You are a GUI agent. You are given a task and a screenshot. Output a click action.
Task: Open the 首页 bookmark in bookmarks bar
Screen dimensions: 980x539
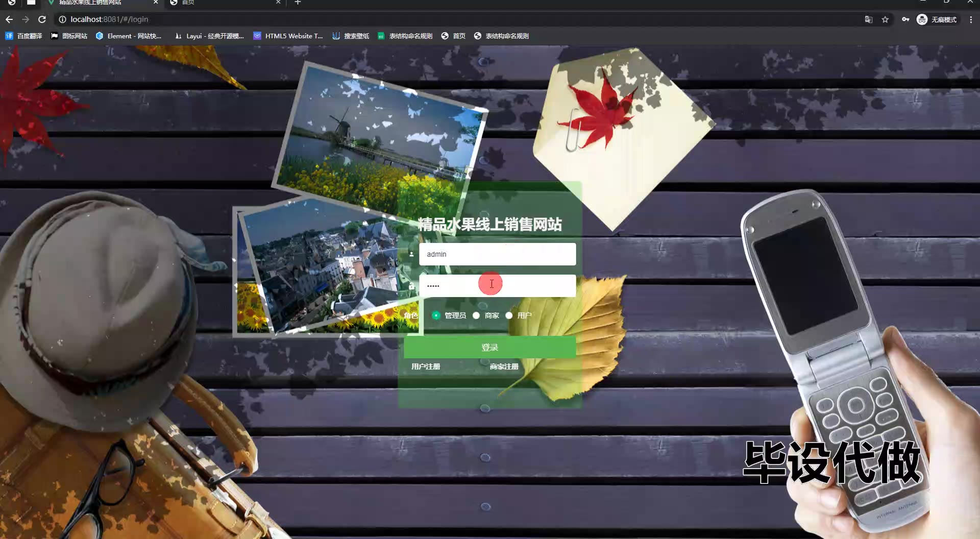tap(453, 36)
